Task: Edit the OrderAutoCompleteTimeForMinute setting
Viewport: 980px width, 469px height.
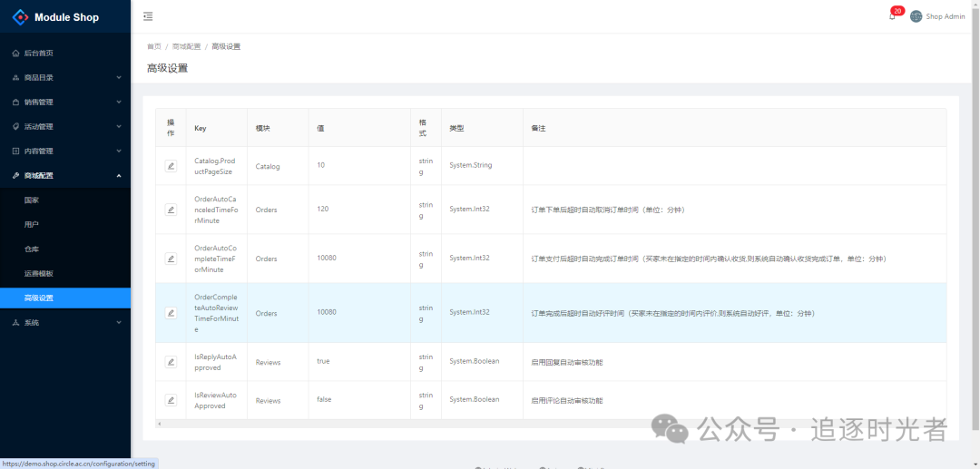Action: tap(171, 259)
